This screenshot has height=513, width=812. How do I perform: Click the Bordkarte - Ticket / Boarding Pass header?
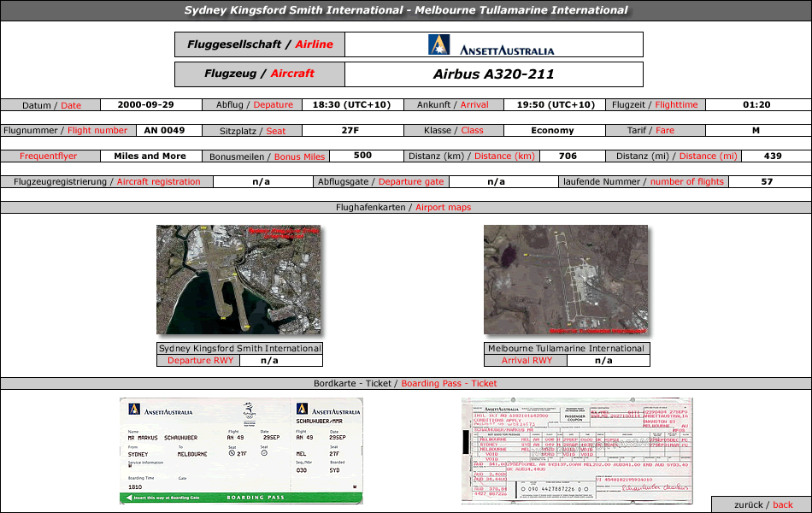[x=405, y=383]
